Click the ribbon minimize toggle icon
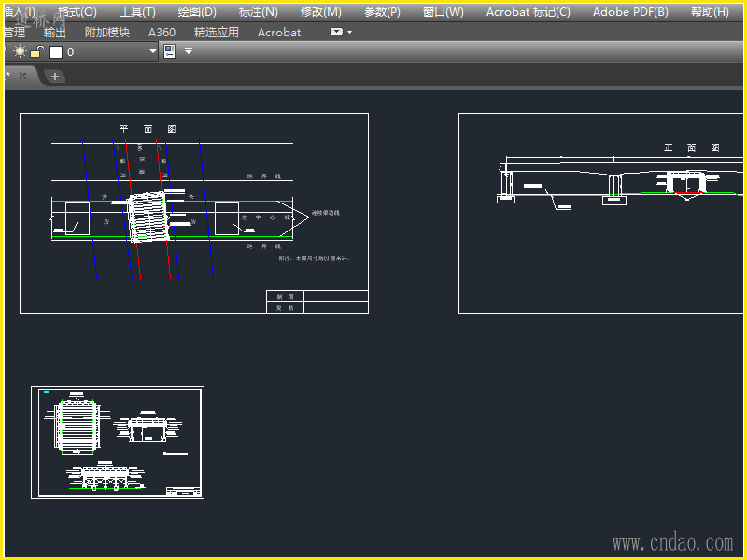Screen dimensions: 747x560 336,32
